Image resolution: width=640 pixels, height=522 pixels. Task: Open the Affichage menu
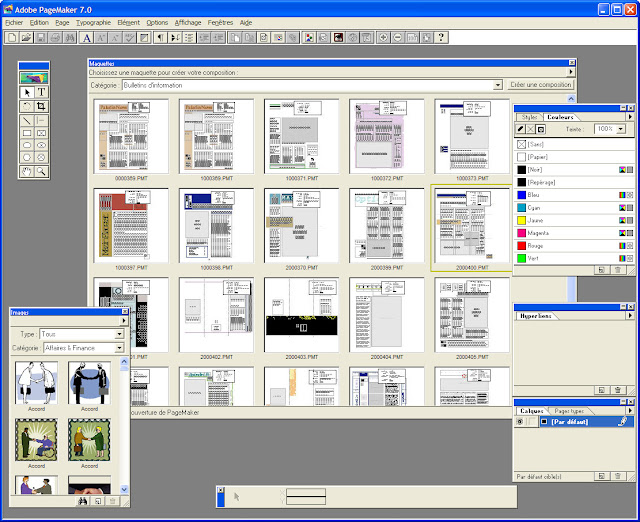click(188, 23)
